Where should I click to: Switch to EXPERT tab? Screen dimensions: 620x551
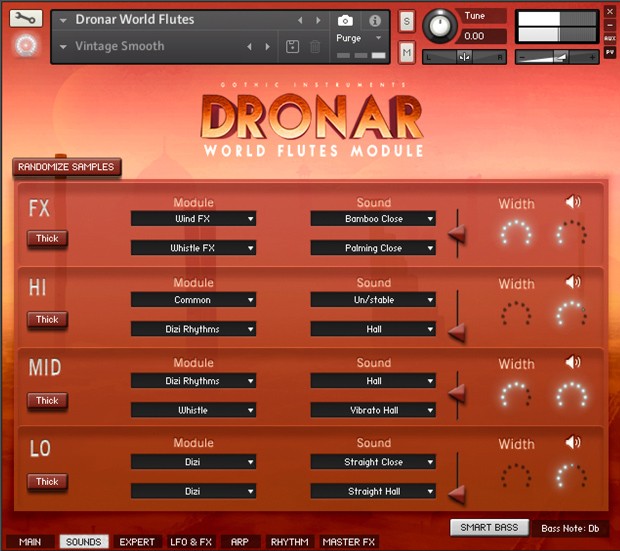click(x=137, y=542)
